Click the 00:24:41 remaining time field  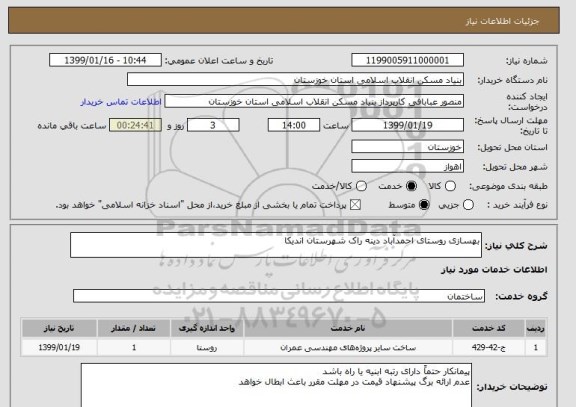tap(135, 125)
